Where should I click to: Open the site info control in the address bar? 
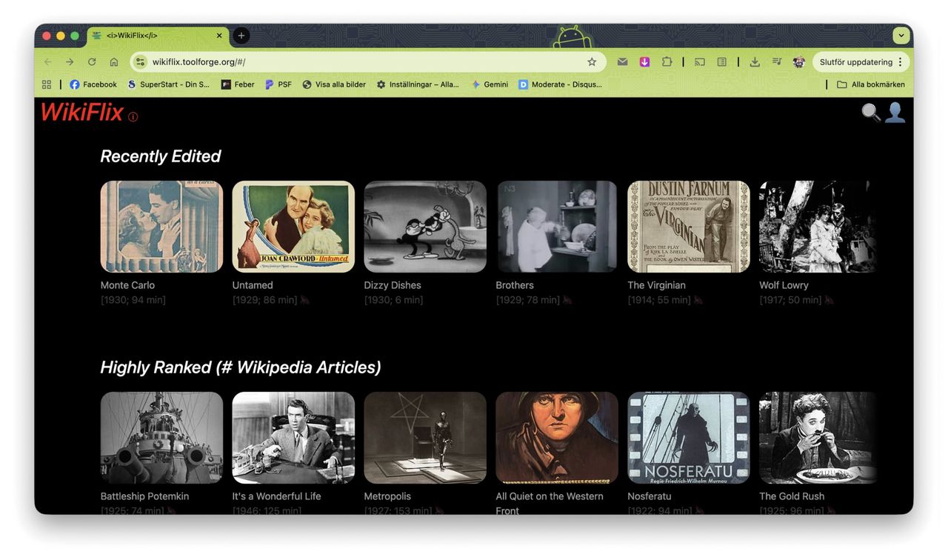[x=139, y=61]
